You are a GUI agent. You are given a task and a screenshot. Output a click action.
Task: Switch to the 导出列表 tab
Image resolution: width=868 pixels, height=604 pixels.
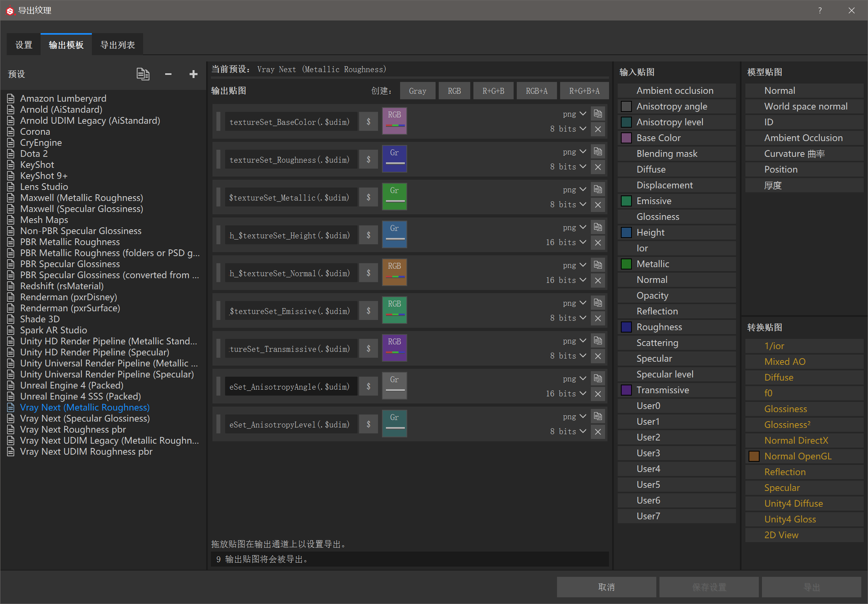[x=117, y=45]
